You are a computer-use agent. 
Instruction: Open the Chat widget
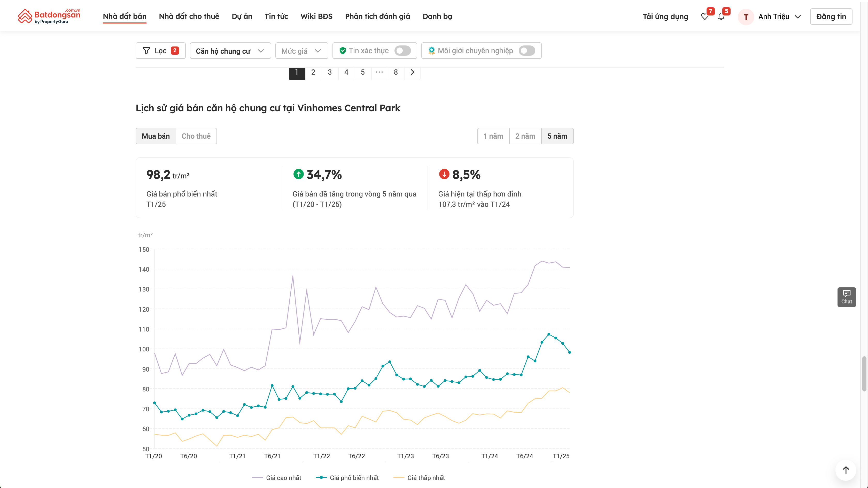[847, 297]
